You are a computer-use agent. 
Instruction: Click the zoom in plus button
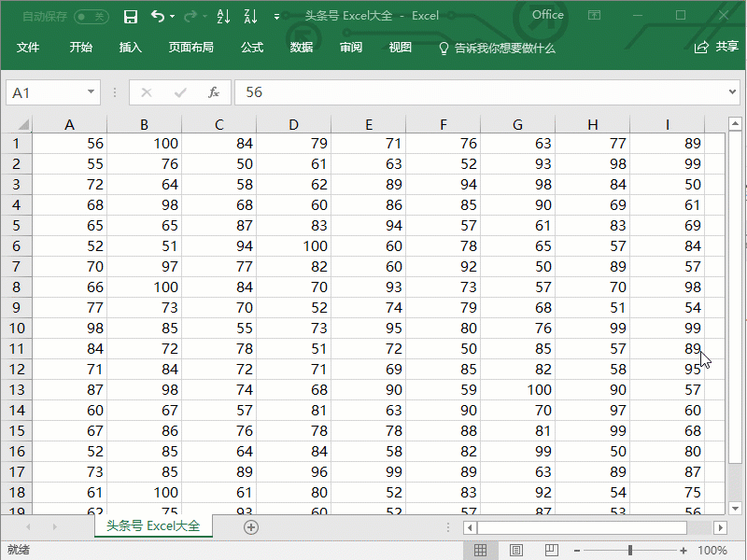[684, 551]
